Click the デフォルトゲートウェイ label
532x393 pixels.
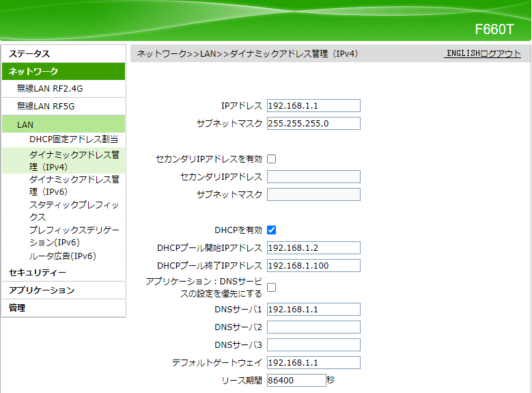pyautogui.click(x=217, y=362)
